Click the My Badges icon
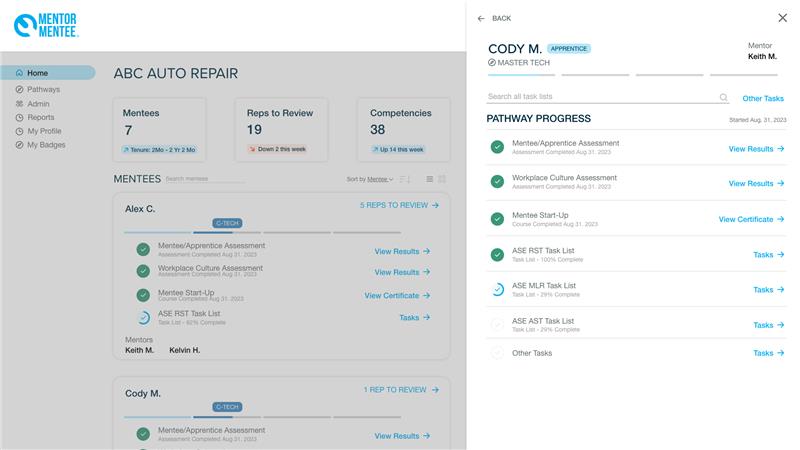The height and width of the screenshot is (450, 800). pyautogui.click(x=19, y=145)
